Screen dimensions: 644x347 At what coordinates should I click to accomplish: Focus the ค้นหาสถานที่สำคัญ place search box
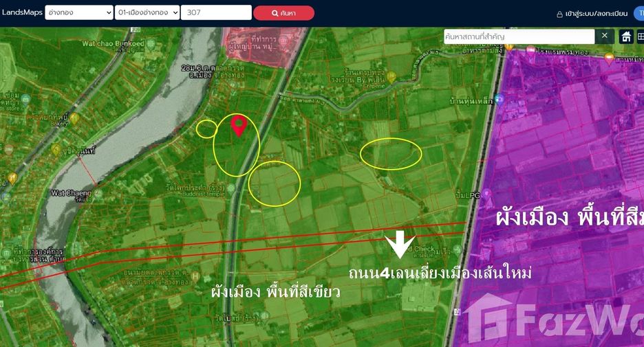[519, 36]
